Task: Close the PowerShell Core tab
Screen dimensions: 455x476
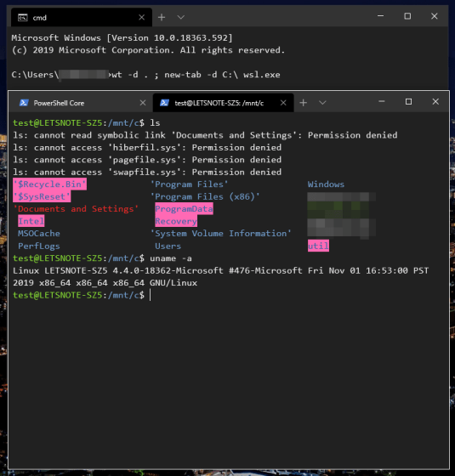Action: click(x=143, y=103)
